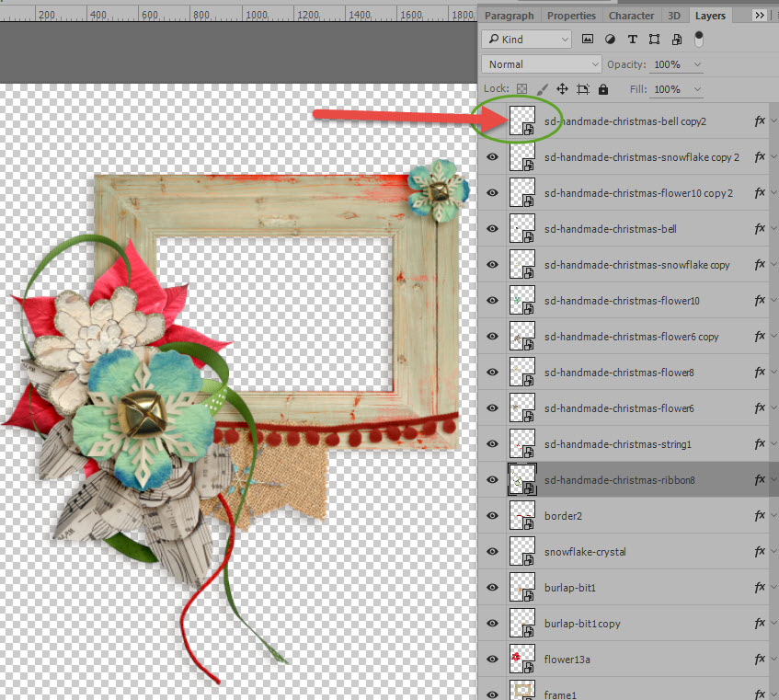The width and height of the screenshot is (779, 700).
Task: Filter layers by pixel layer icon
Action: [587, 40]
